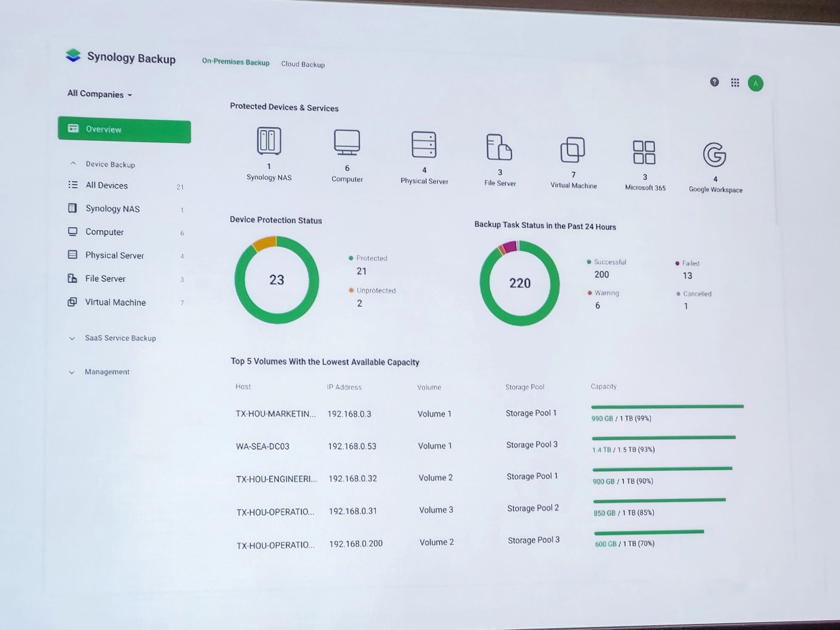
Task: Click the Virtual Machine sidebar icon
Action: click(72, 302)
